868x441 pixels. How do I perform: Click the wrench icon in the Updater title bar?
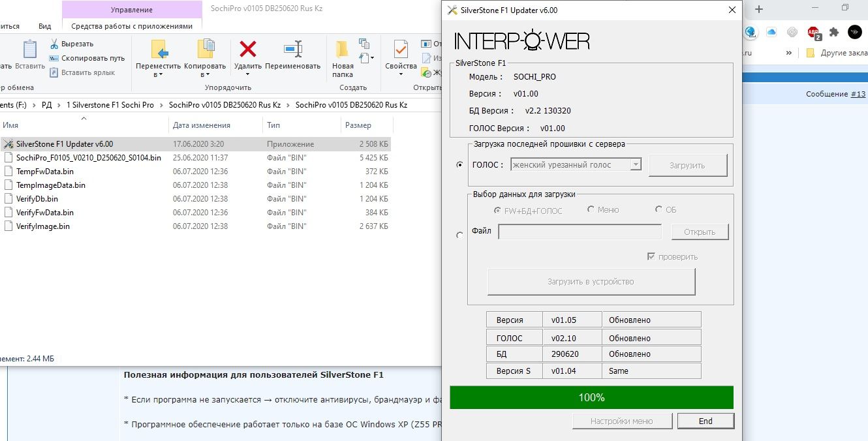click(x=452, y=10)
